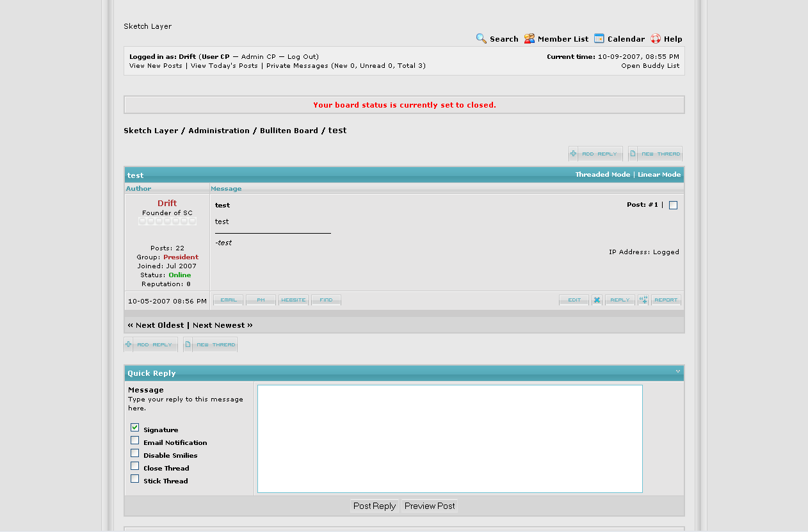Click the Help lifebuoy icon
This screenshot has height=532, width=808.
click(x=656, y=38)
